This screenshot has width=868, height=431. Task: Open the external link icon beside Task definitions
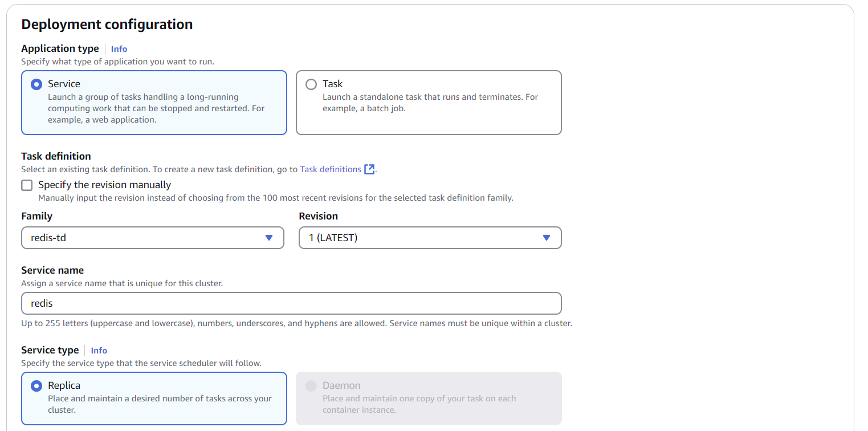coord(369,169)
